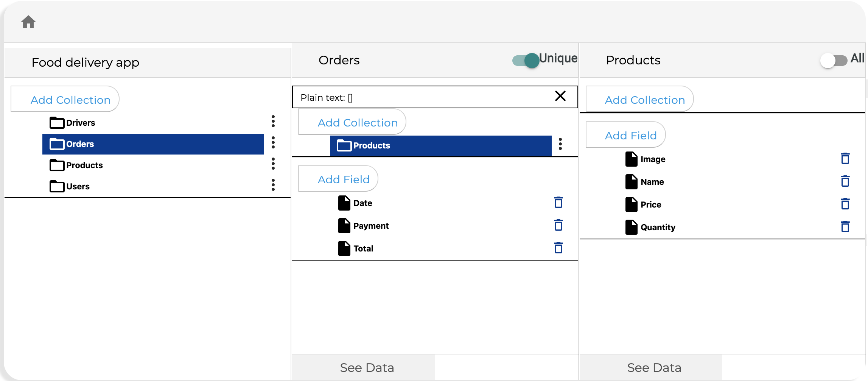Click the Food delivery app title
The image size is (868, 381).
point(86,62)
